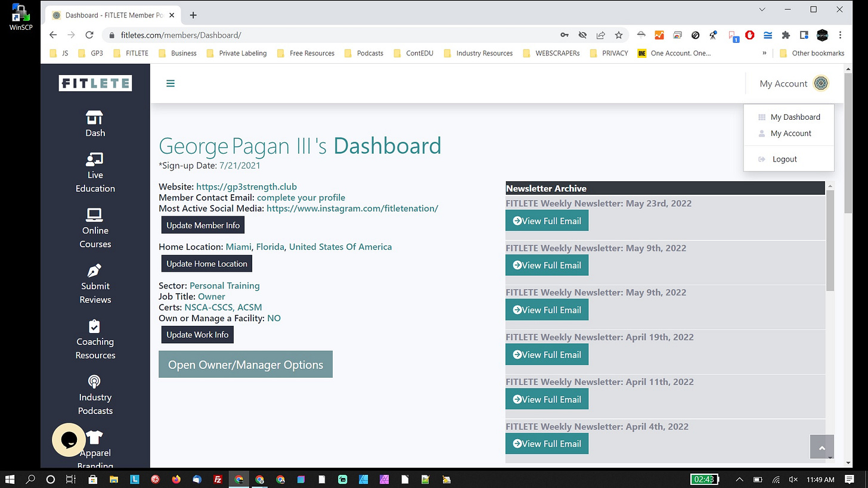
Task: Click the newsletter archive scrollbar thumb
Action: pyautogui.click(x=830, y=241)
